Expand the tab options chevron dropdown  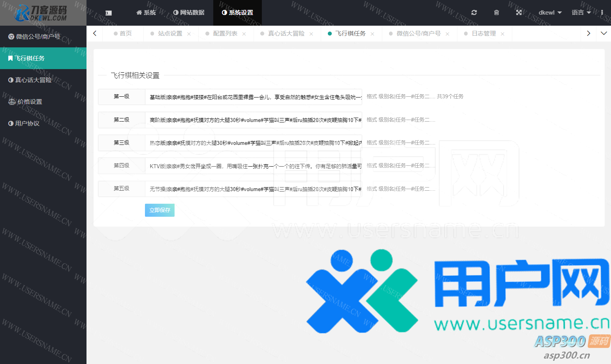[x=603, y=34]
